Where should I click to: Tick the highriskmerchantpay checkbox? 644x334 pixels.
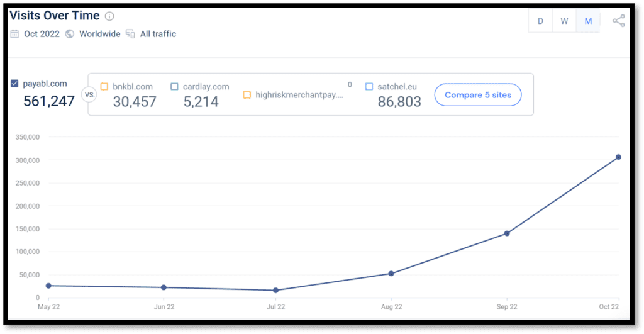[247, 95]
